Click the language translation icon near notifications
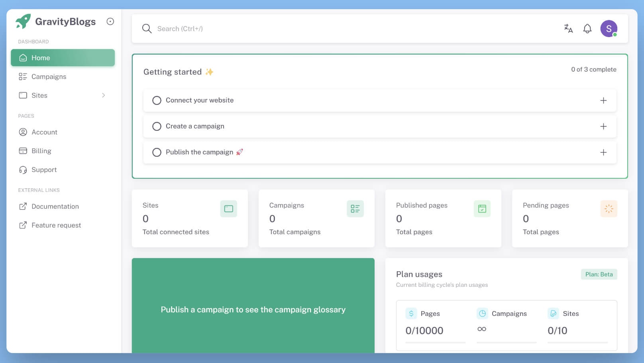This screenshot has width=644, height=363. 568,28
